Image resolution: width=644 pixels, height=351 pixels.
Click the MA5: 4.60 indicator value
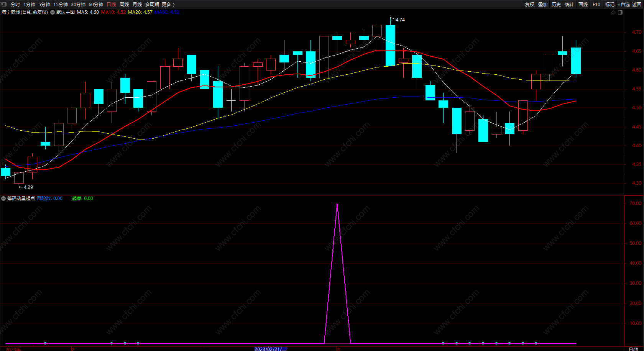tap(88, 12)
